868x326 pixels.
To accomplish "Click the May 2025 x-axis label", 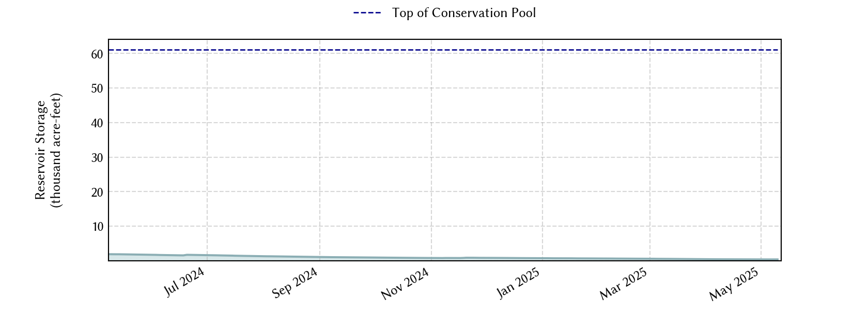I will pos(734,284).
